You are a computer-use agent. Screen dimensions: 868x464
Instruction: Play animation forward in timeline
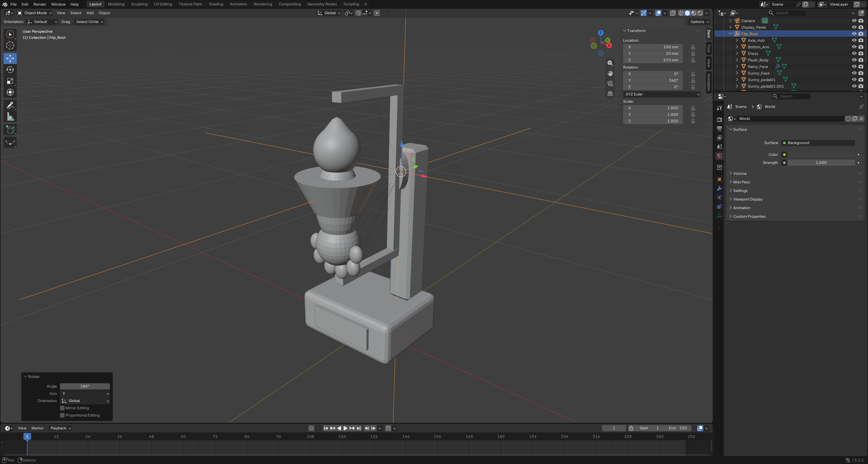tap(345, 428)
